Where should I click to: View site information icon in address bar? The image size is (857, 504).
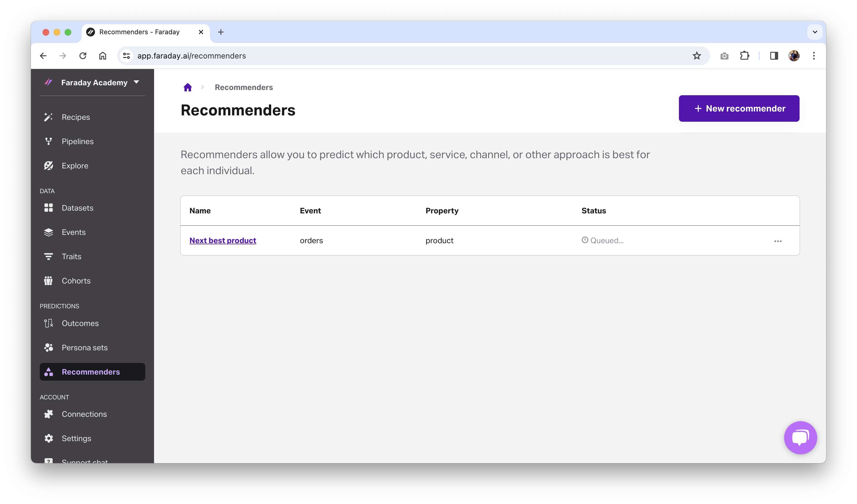[126, 56]
